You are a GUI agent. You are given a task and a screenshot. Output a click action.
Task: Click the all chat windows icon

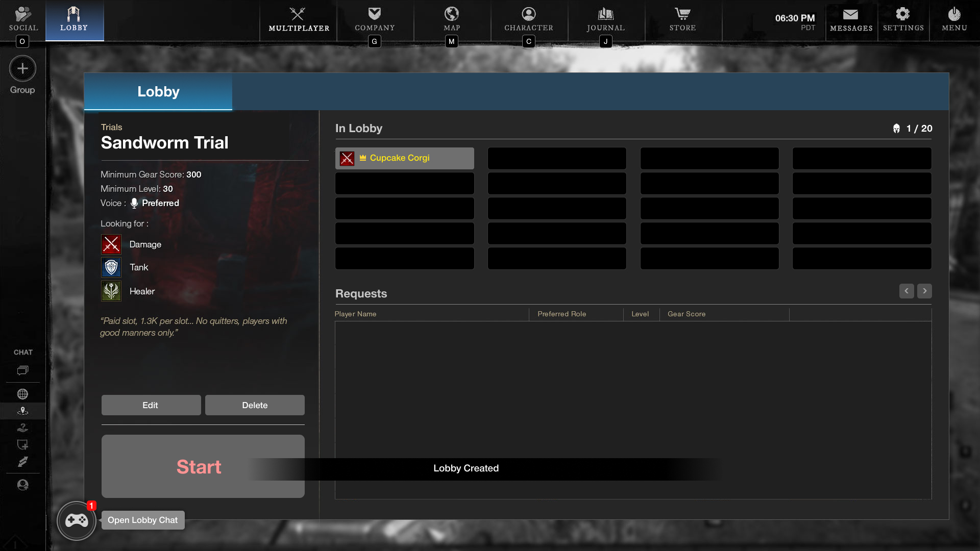pos(22,370)
